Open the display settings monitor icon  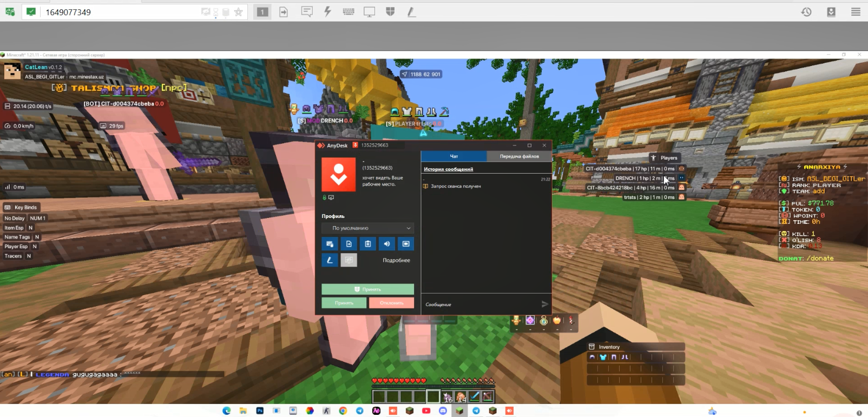pyautogui.click(x=370, y=12)
